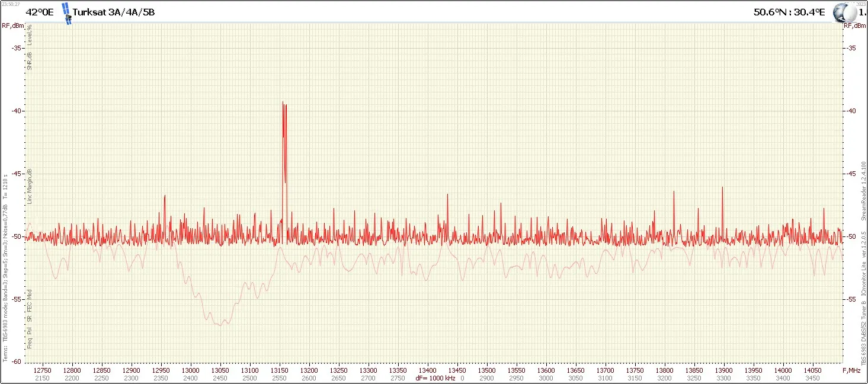Click the tallest signal peak near 13160 MHz

[283, 104]
